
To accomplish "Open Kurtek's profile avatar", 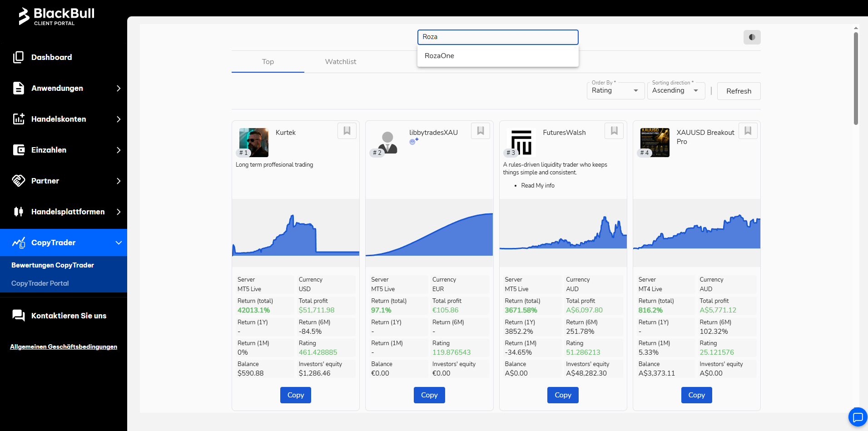I will pyautogui.click(x=254, y=143).
